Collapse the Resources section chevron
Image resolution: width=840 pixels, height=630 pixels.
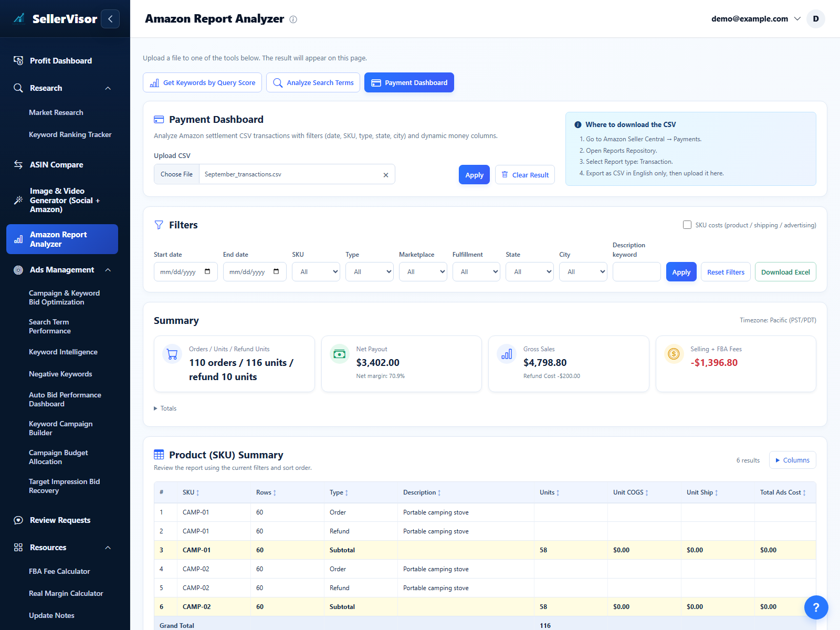coord(108,548)
